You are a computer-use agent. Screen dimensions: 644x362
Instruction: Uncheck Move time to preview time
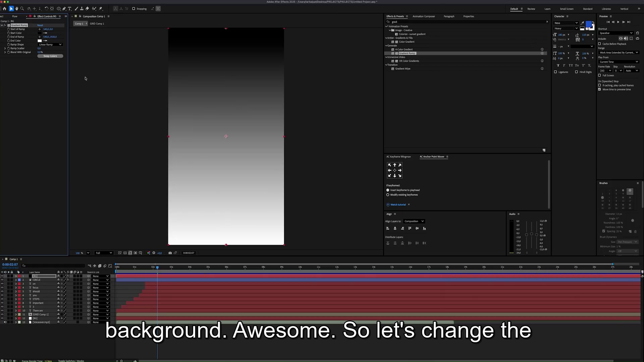599,89
